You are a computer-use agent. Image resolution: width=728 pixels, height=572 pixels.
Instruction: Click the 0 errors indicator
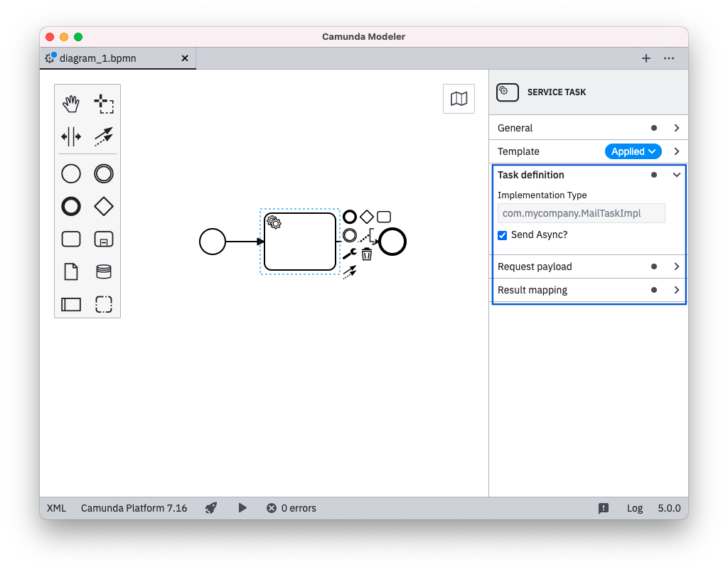[x=291, y=508]
